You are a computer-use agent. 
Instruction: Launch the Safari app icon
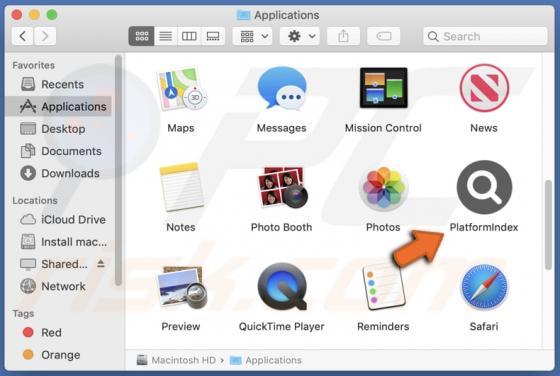tap(484, 287)
